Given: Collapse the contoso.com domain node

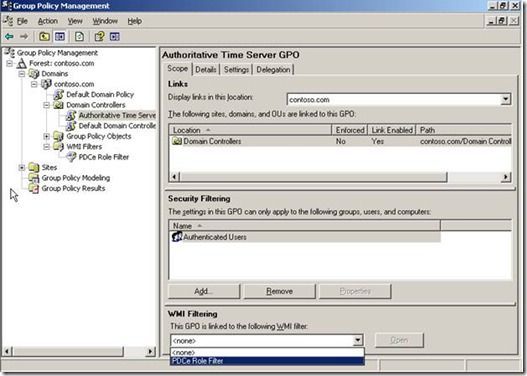Looking at the screenshot, I should pyautogui.click(x=34, y=84).
